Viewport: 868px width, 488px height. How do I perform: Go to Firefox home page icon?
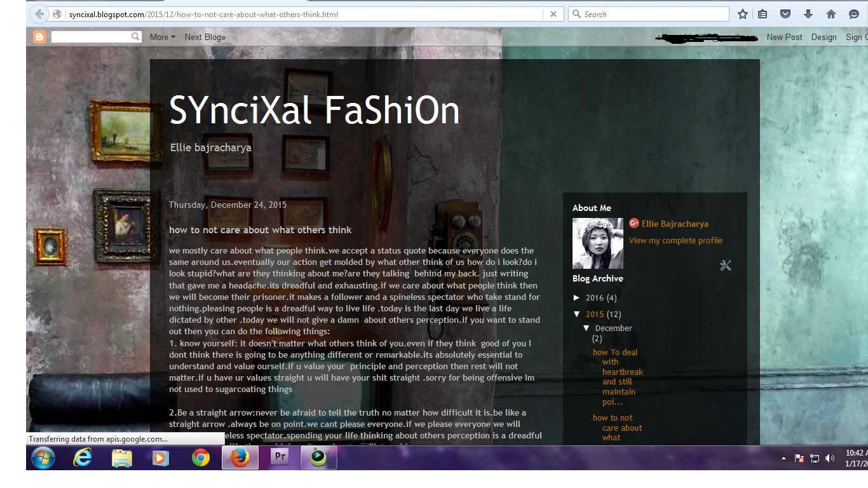click(x=831, y=14)
